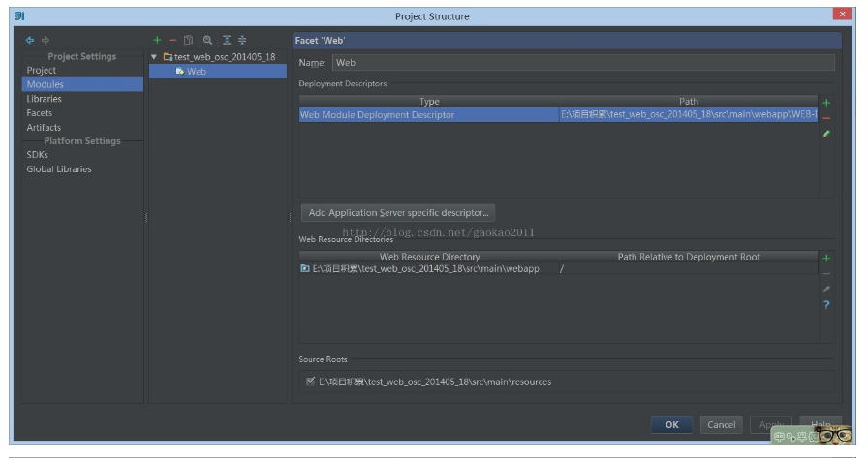Click the forward navigation arrow

tap(46, 40)
